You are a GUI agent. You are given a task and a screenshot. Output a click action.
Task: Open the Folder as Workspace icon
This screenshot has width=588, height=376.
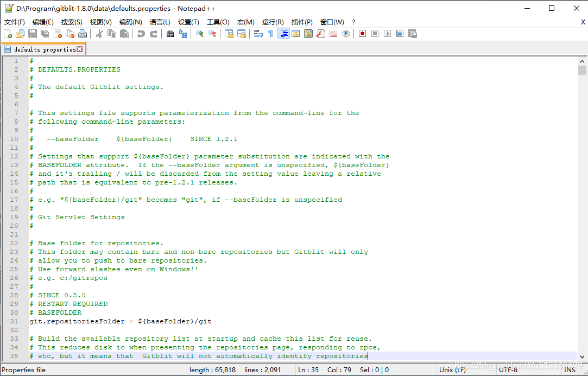point(333,34)
